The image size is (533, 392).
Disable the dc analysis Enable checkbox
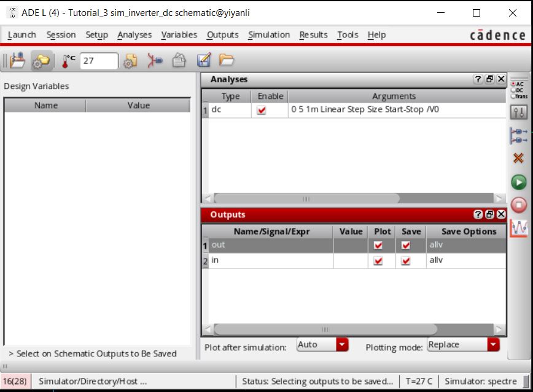click(x=262, y=111)
